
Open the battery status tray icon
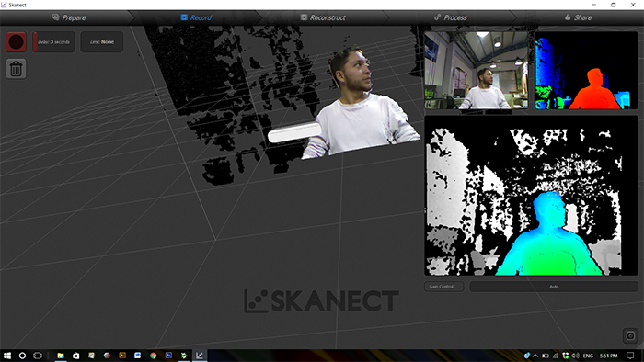pyautogui.click(x=546, y=356)
